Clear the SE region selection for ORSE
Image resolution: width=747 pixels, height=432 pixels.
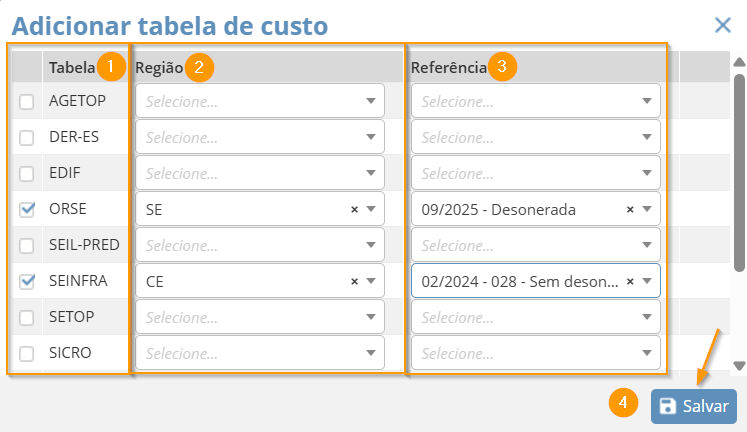tap(354, 210)
